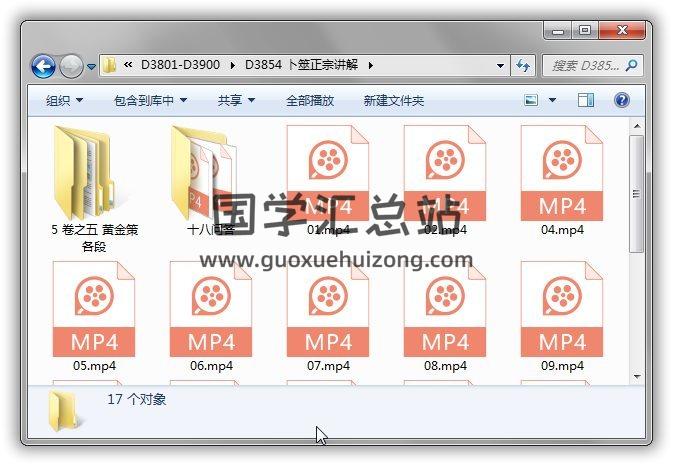Open the 共享 menu
Screen dimensions: 673x466
(x=236, y=101)
